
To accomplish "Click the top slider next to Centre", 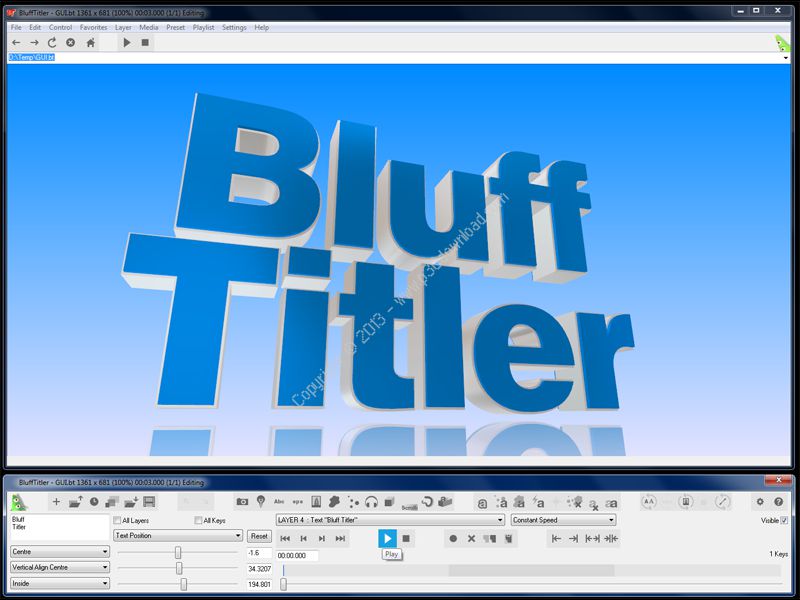I will [x=178, y=552].
